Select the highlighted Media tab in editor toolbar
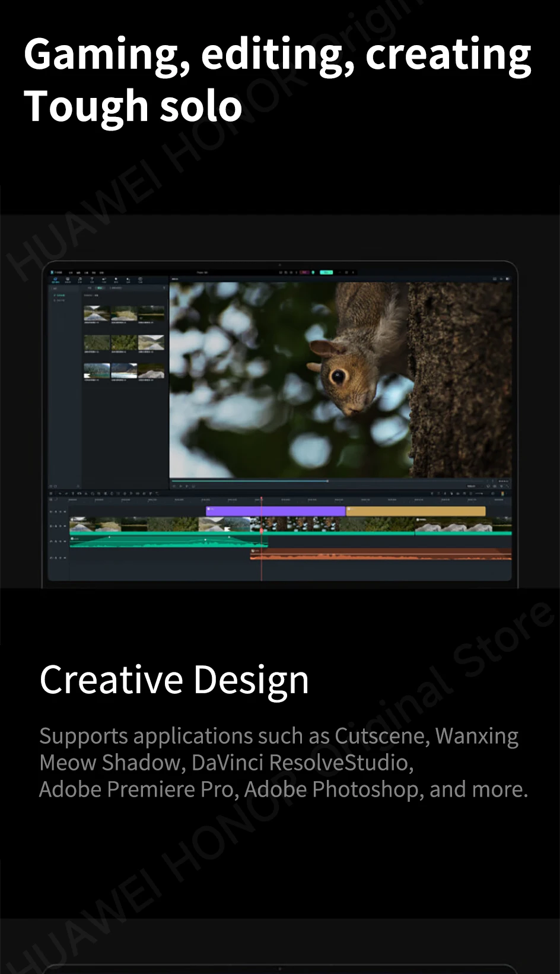Image resolution: width=560 pixels, height=974 pixels. point(55,280)
